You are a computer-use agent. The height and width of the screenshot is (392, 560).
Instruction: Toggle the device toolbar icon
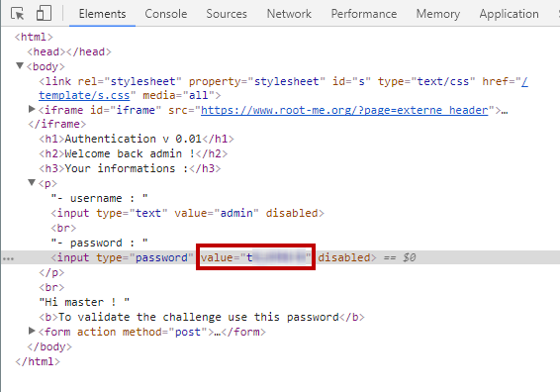[44, 14]
